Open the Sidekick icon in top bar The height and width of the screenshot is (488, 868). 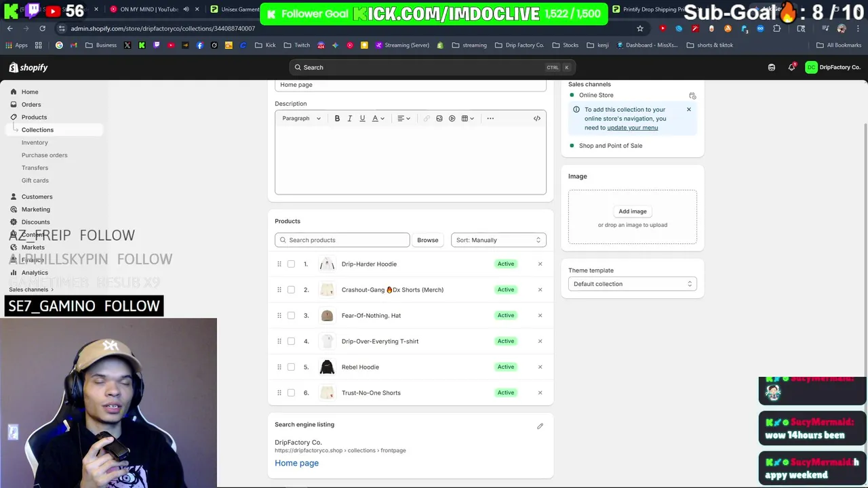click(772, 68)
